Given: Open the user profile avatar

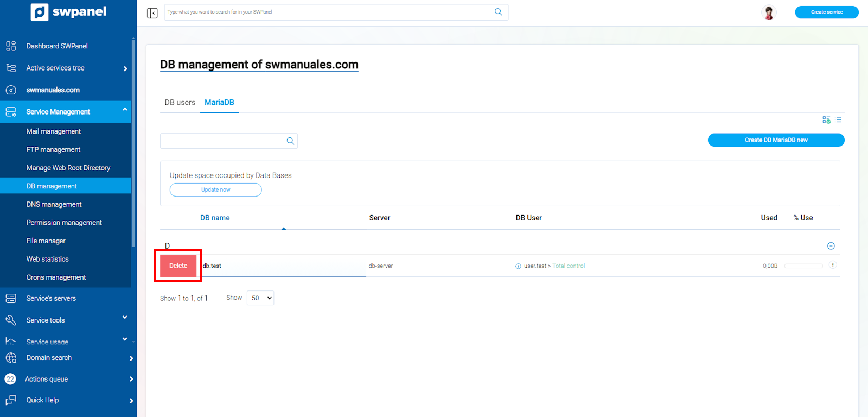Looking at the screenshot, I should click(x=768, y=12).
